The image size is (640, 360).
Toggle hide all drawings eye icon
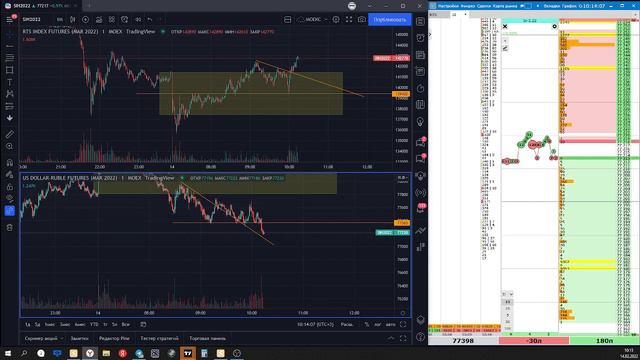pos(9,198)
